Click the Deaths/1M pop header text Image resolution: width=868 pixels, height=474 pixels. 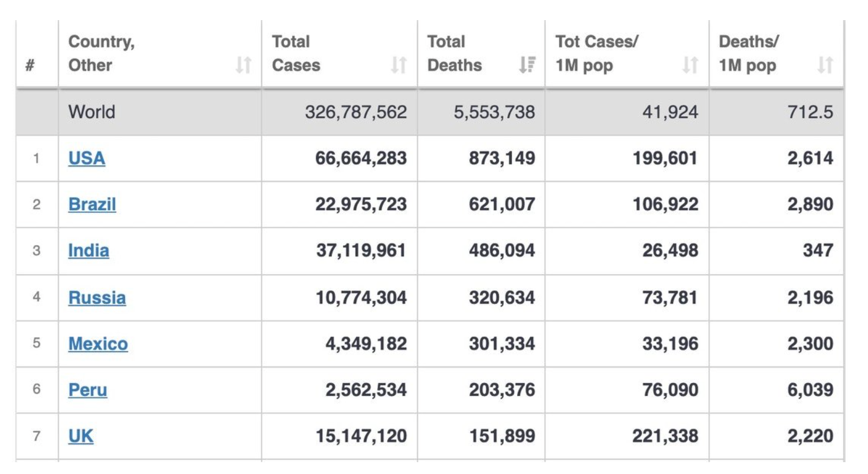(x=749, y=53)
